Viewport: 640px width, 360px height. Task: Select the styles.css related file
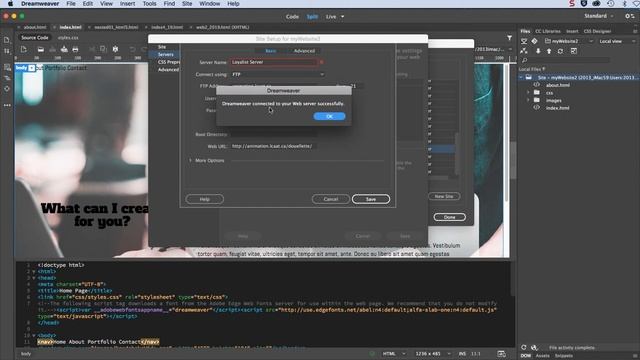pyautogui.click(x=68, y=38)
